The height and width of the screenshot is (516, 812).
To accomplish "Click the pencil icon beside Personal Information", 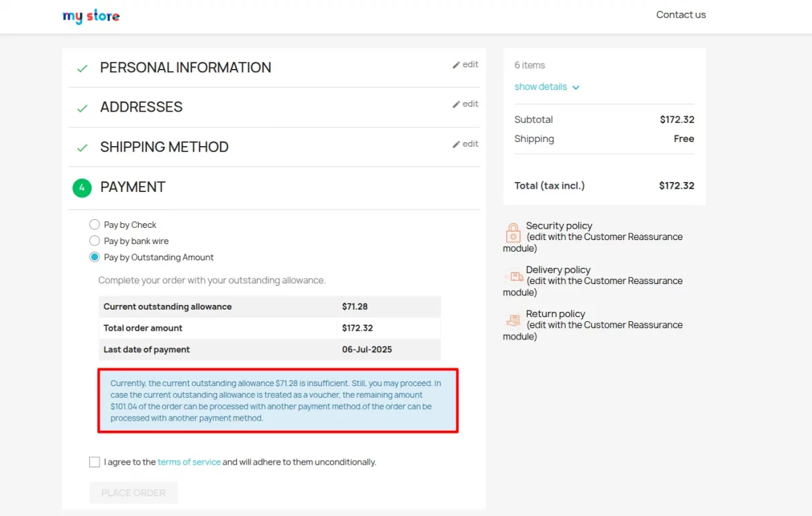I will [x=456, y=65].
